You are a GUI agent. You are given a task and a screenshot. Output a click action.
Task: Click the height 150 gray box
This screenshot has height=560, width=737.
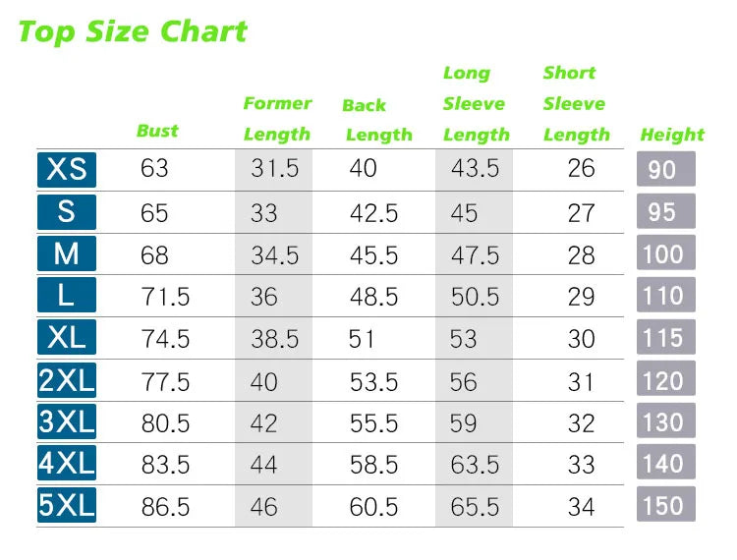tap(666, 504)
